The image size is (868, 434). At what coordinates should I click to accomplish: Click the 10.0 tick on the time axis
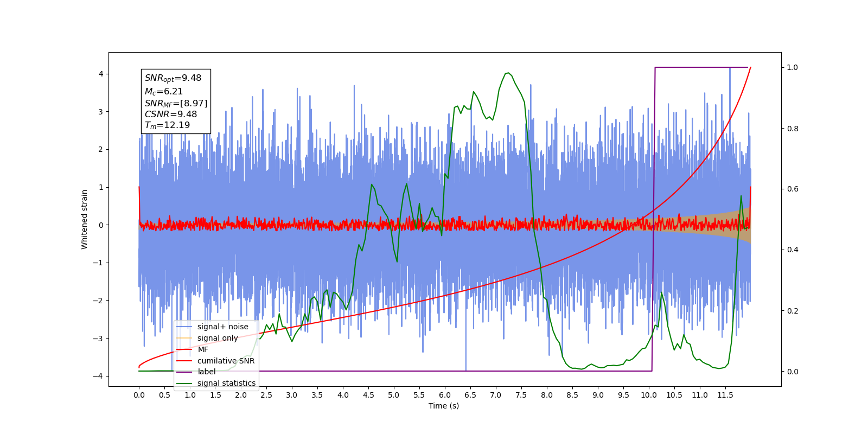pos(649,395)
